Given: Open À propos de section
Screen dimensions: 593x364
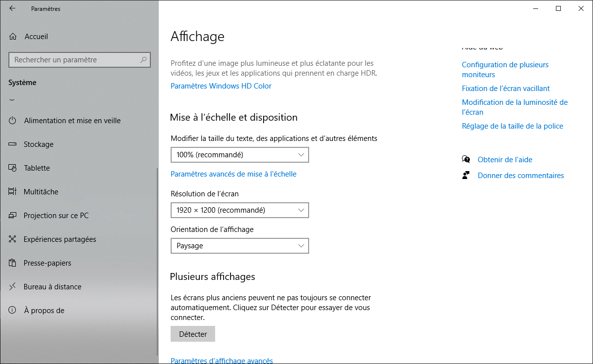Looking at the screenshot, I should click(x=44, y=311).
